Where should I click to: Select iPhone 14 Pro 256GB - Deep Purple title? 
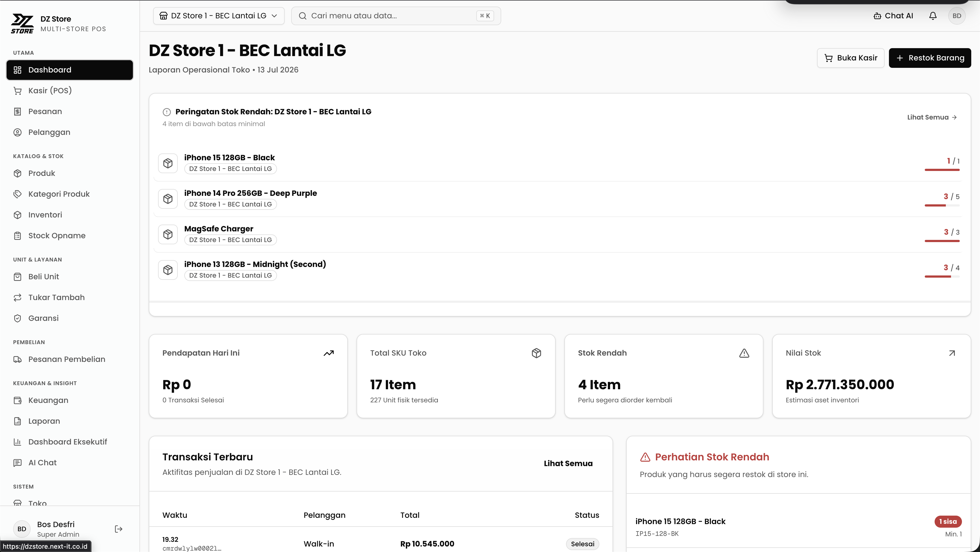[250, 193]
